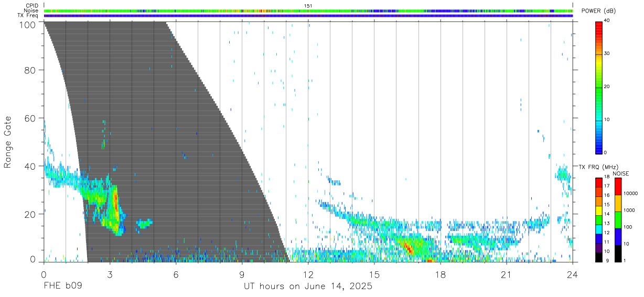Click the 3 tick on the UT hours axis
Screen dimensions: 644x297
[110, 274]
